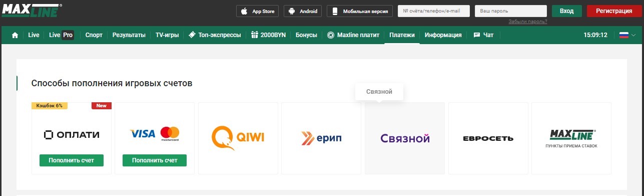This screenshot has height=196, width=644.
Task: Open the Android download button
Action: pos(303,11)
